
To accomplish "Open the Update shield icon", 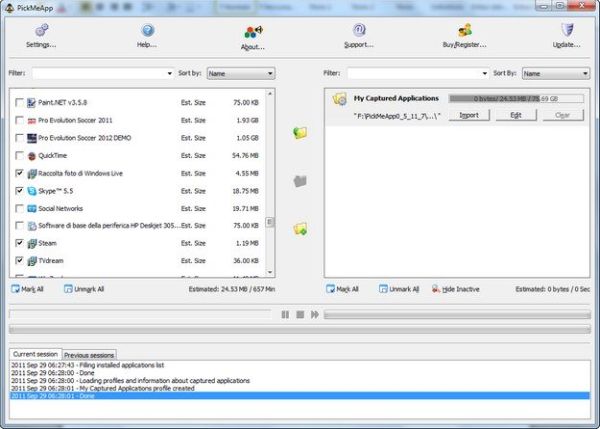I will (567, 30).
